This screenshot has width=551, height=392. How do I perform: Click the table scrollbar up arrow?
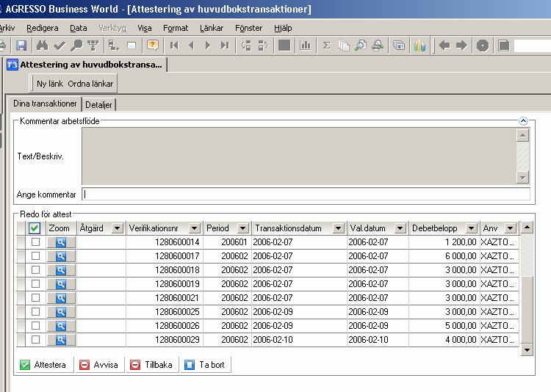(x=527, y=228)
